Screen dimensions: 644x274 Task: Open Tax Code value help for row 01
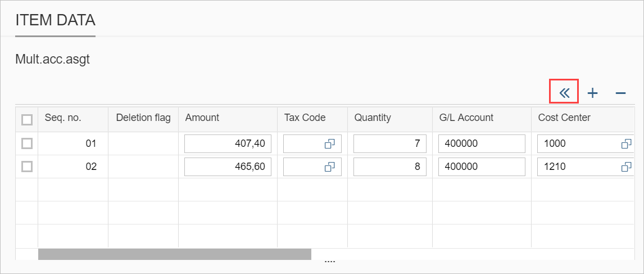(x=329, y=144)
